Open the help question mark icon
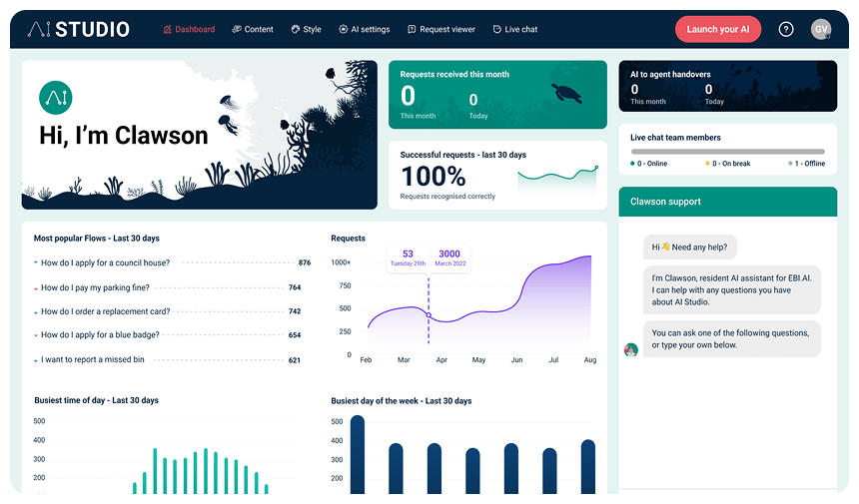Viewport: 859px width, 504px height. point(786,30)
